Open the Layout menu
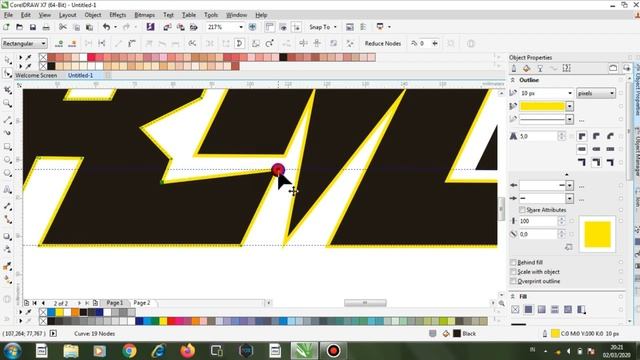The width and height of the screenshot is (640, 360). (67, 15)
